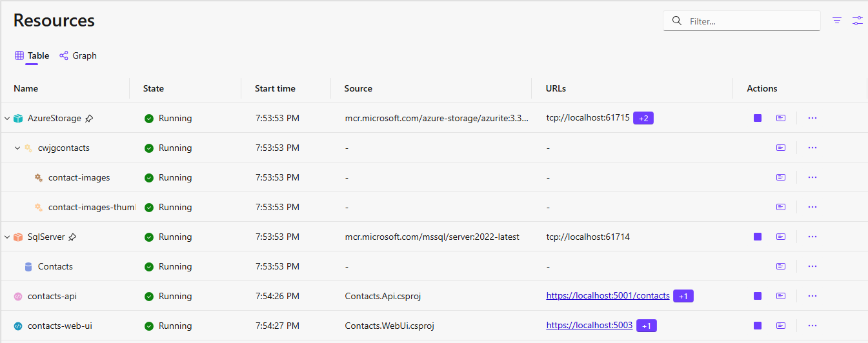Click the contacts-api project icon
Viewport: 868px width, 343px height.
click(18, 297)
